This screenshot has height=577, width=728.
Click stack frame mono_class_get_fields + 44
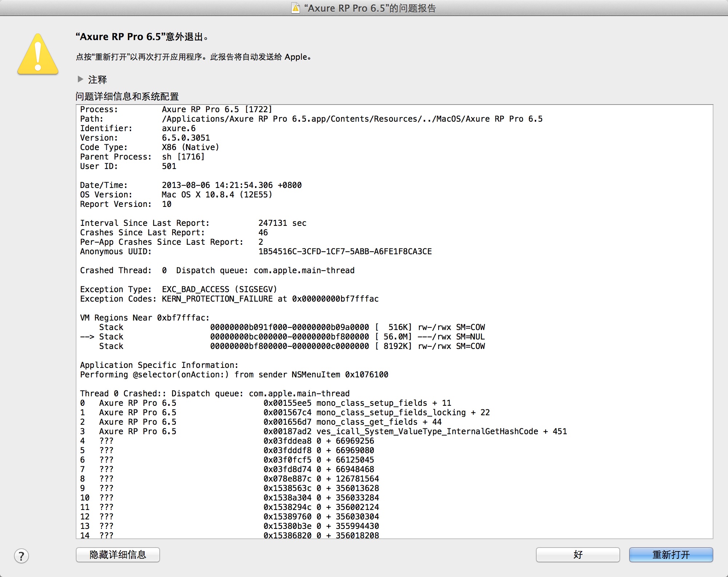pyautogui.click(x=261, y=422)
